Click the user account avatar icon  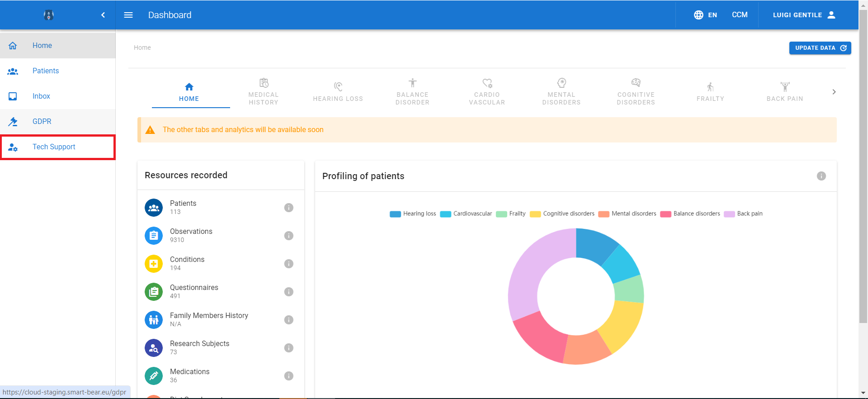(x=831, y=15)
